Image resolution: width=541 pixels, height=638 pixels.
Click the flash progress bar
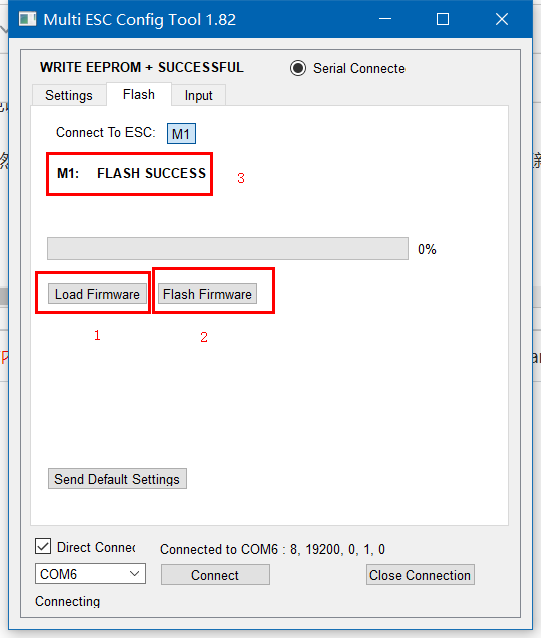(228, 249)
